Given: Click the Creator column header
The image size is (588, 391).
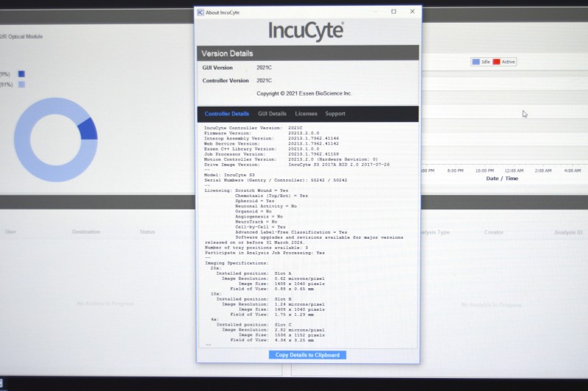Looking at the screenshot, I should tap(493, 232).
